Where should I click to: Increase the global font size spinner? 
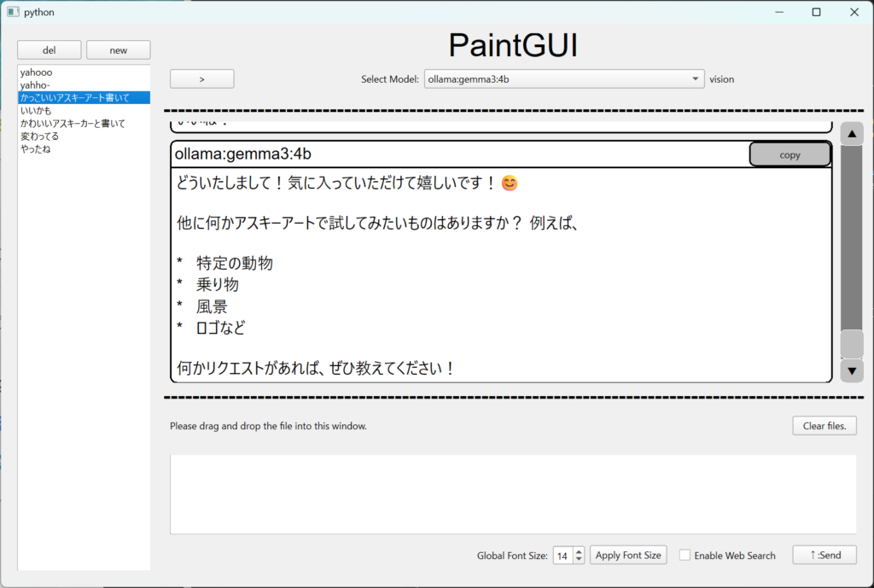[580, 551]
